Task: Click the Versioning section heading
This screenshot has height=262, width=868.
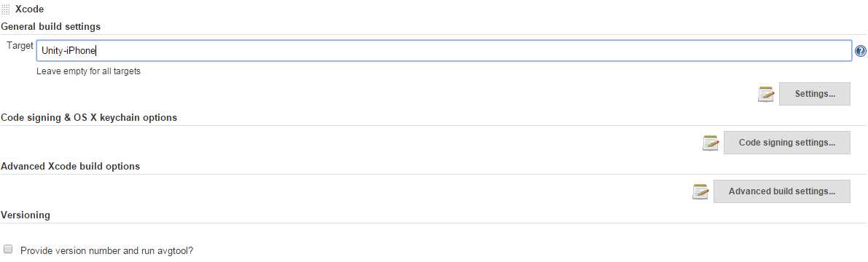Action: click(26, 215)
